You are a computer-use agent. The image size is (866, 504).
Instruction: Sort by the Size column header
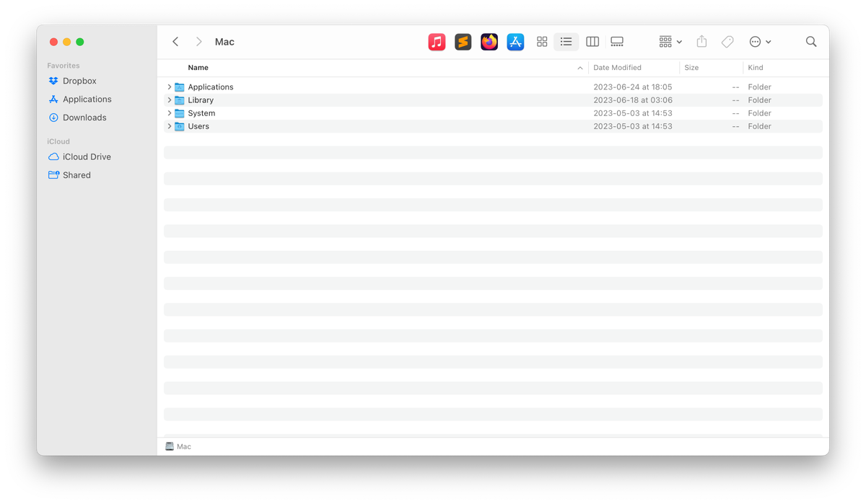tap(691, 68)
